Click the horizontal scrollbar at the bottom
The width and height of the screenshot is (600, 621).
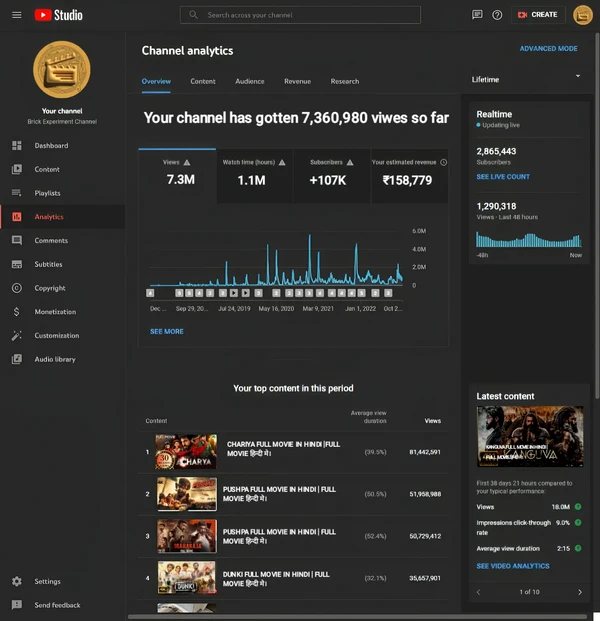[356, 617]
